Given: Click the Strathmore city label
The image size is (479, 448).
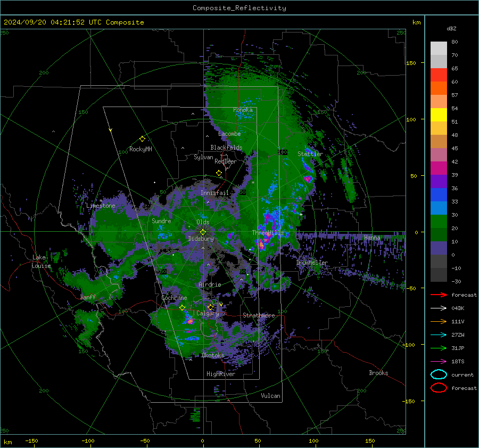Looking at the screenshot, I should coord(259,315).
